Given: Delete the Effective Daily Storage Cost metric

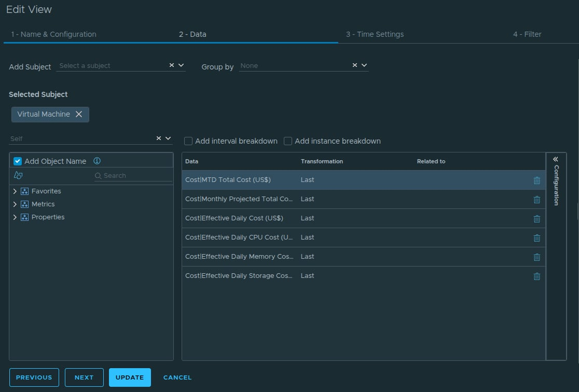Looking at the screenshot, I should (x=537, y=276).
